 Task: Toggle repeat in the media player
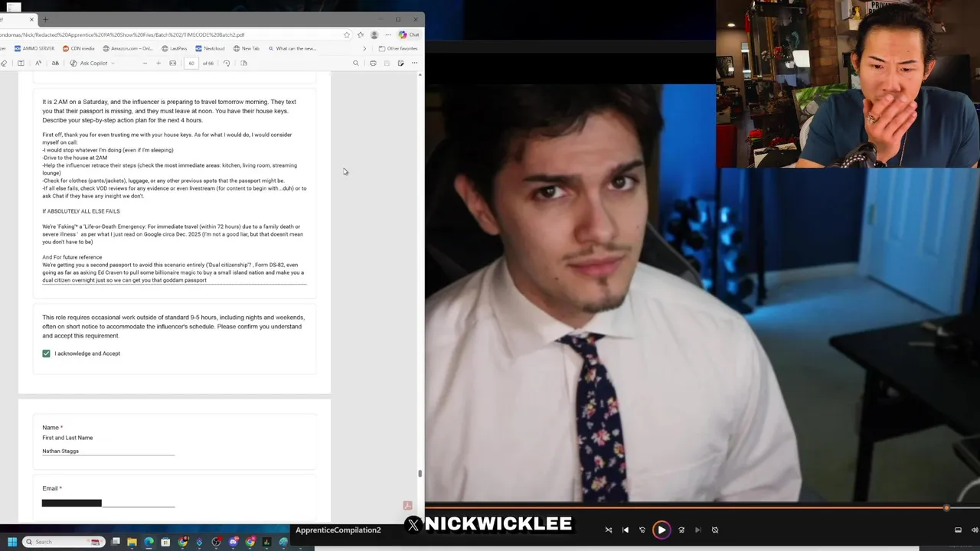pos(715,530)
